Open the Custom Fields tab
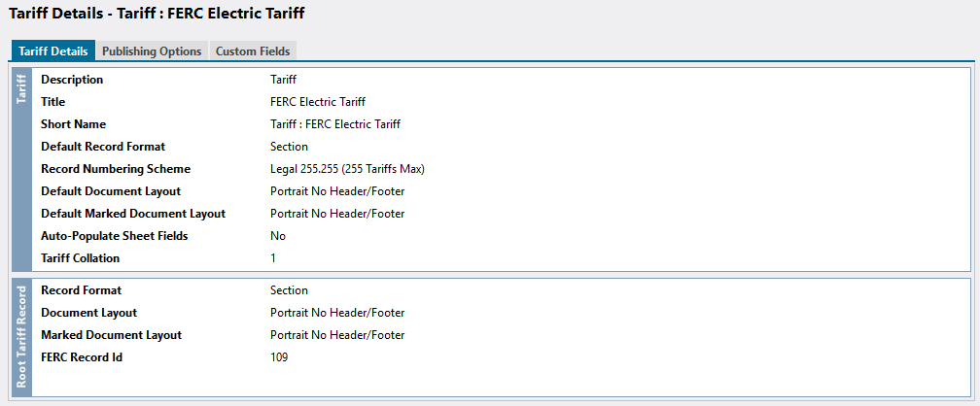 click(251, 51)
